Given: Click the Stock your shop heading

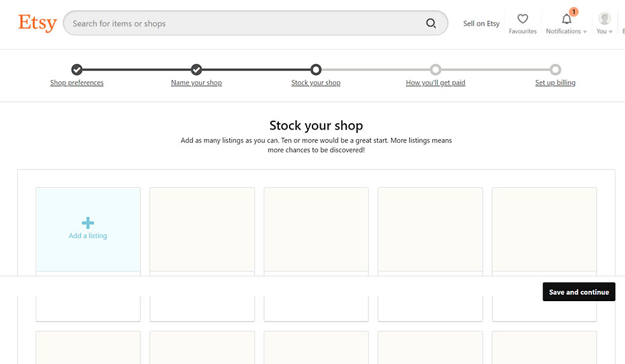Looking at the screenshot, I should [x=316, y=126].
